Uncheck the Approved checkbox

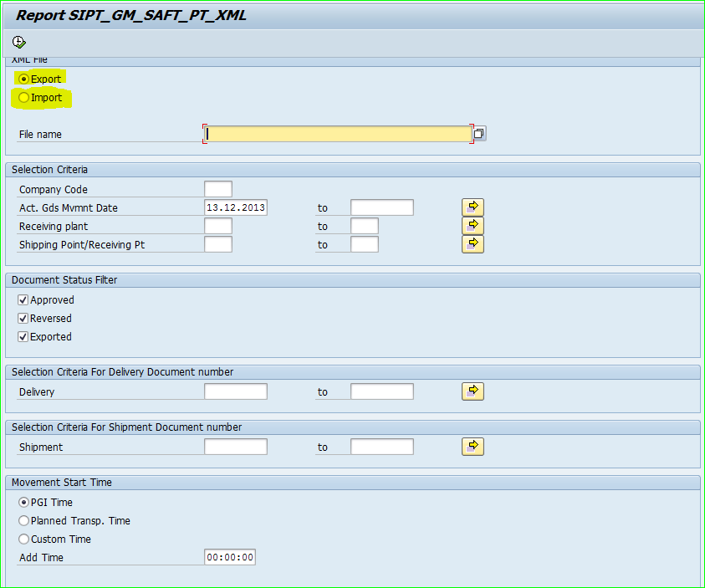coord(23,300)
